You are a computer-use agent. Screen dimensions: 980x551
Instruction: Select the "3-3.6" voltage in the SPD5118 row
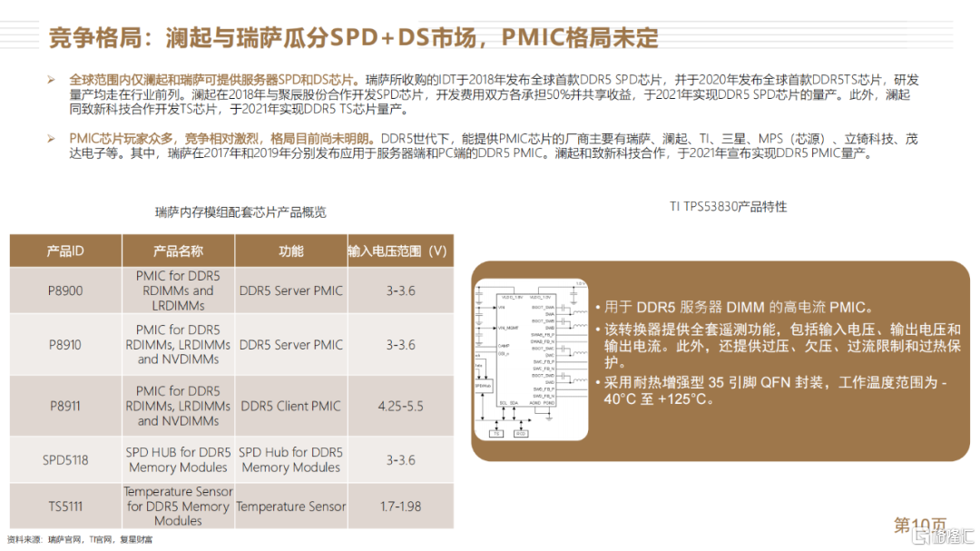(401, 459)
